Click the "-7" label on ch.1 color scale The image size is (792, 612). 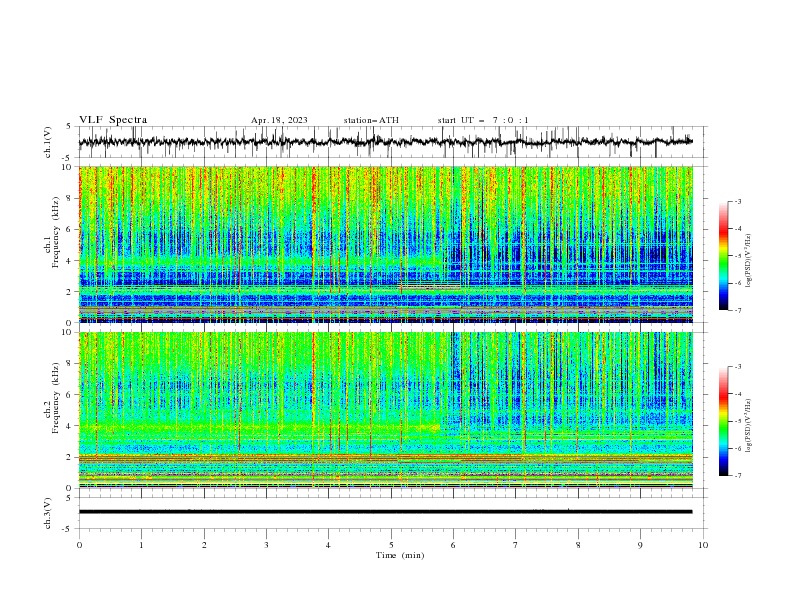point(738,310)
